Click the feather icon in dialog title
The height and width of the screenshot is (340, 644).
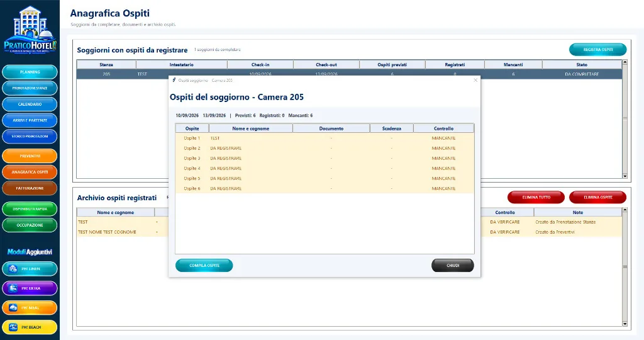[x=174, y=80]
